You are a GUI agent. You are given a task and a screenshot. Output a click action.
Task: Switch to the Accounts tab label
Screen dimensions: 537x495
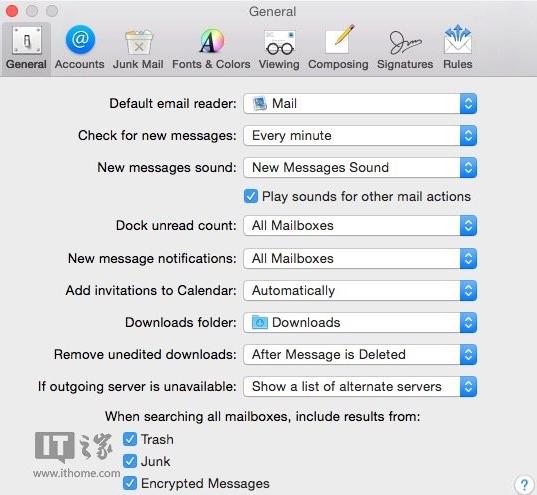(79, 64)
